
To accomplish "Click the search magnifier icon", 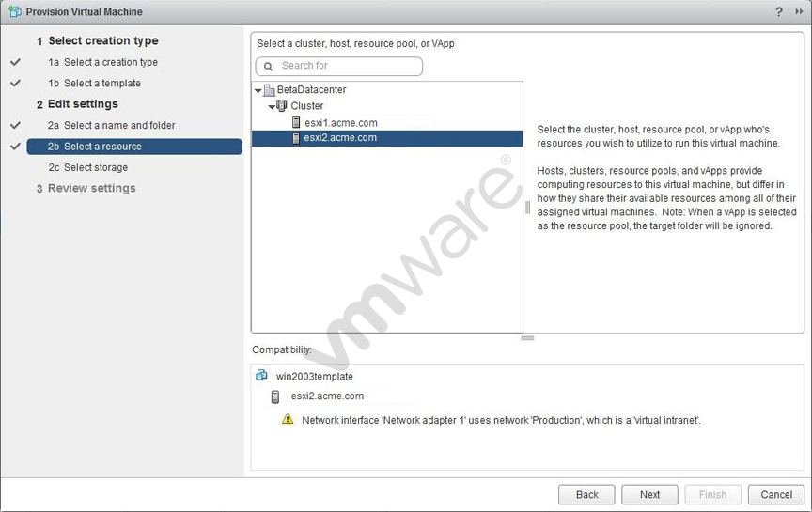I will pyautogui.click(x=270, y=66).
